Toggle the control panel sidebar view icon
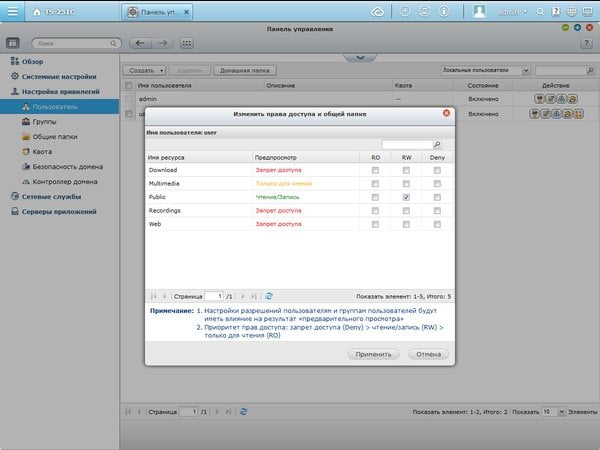600x450 pixels. tap(13, 43)
